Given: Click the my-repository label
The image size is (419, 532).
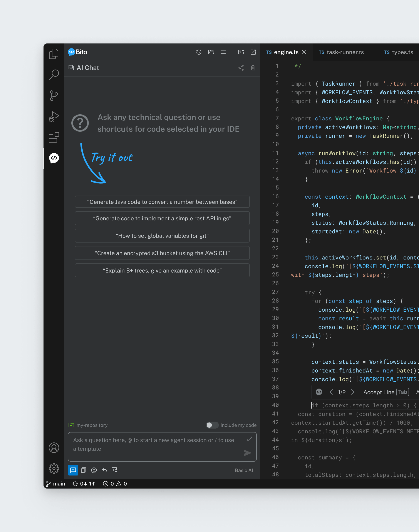Looking at the screenshot, I should [x=92, y=425].
